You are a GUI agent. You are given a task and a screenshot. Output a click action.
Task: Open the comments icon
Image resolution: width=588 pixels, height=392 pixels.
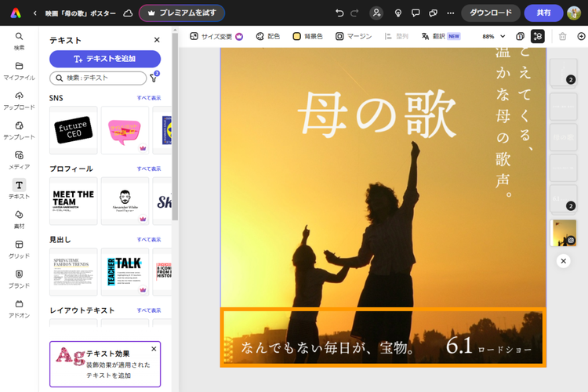416,13
